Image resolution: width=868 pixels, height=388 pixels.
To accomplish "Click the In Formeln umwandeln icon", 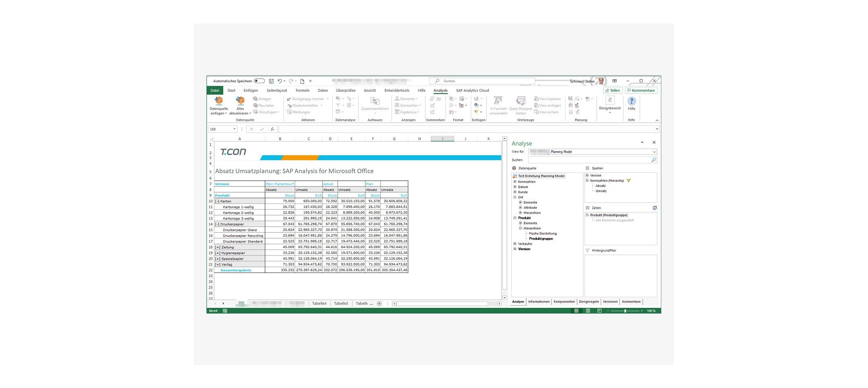I will [x=498, y=101].
